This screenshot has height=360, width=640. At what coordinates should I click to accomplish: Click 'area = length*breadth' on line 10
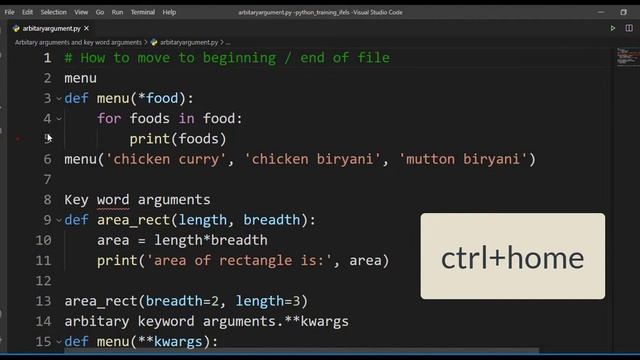(x=182, y=240)
